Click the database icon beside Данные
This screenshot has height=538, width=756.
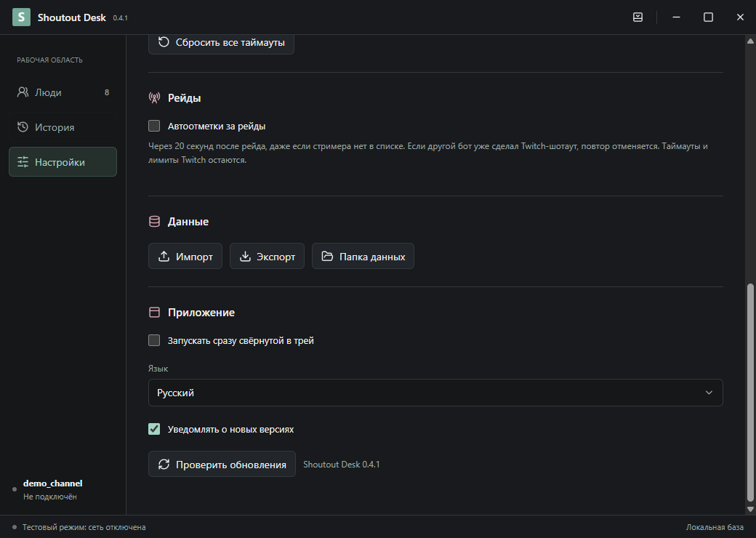154,222
